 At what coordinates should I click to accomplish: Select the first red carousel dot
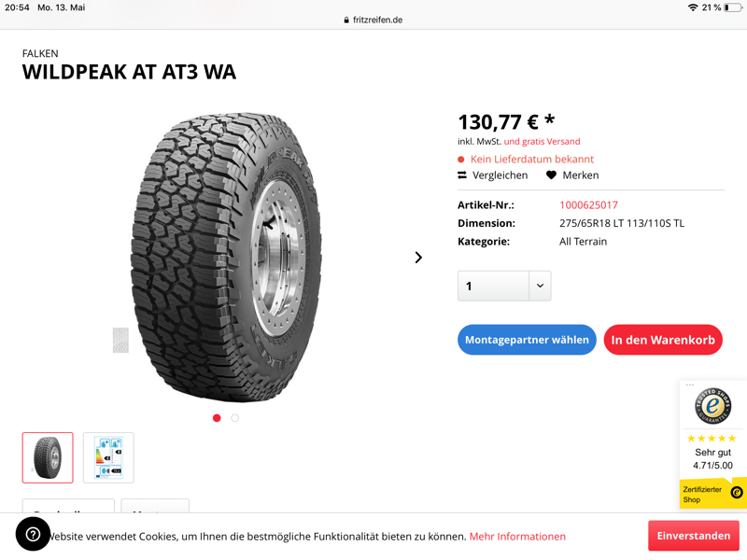(217, 418)
